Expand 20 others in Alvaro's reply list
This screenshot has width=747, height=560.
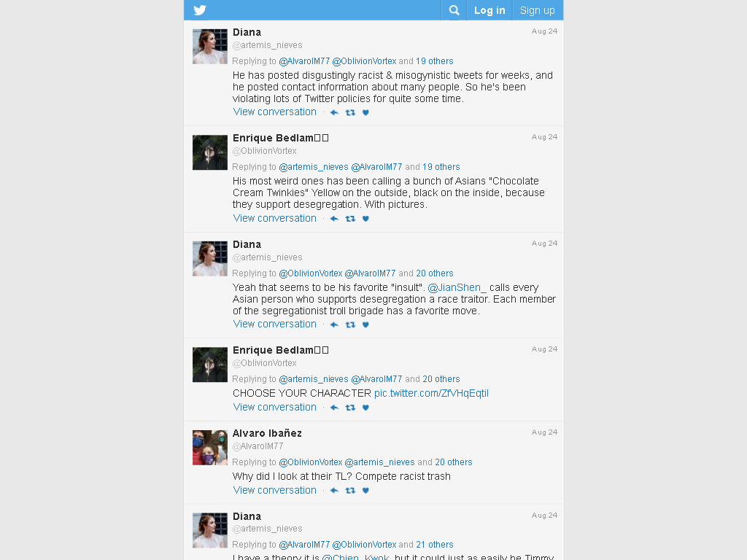click(x=454, y=462)
